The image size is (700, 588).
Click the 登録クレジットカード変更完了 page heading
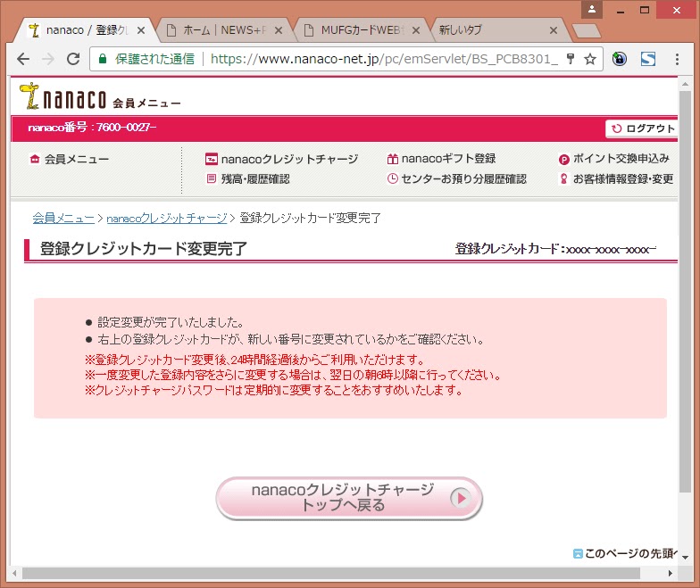[143, 249]
